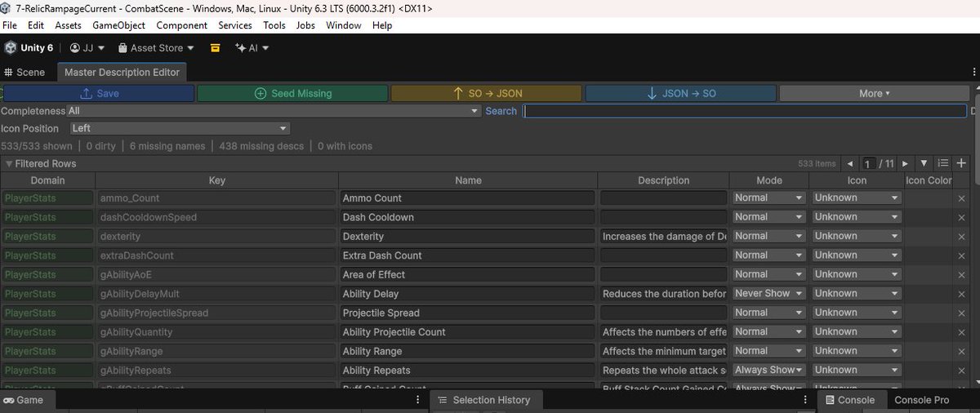Delete the gAbilityDelayMult row
The image size is (980, 413).
[x=961, y=294]
